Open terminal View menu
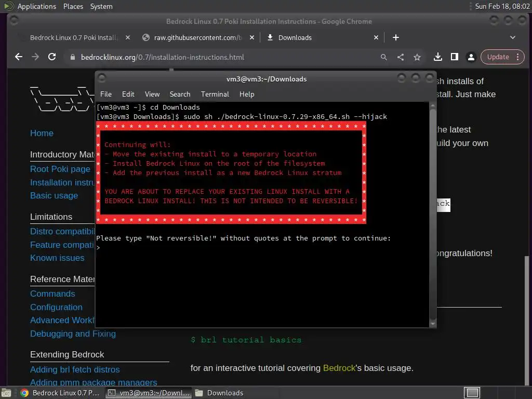This screenshot has height=399, width=532. click(152, 94)
